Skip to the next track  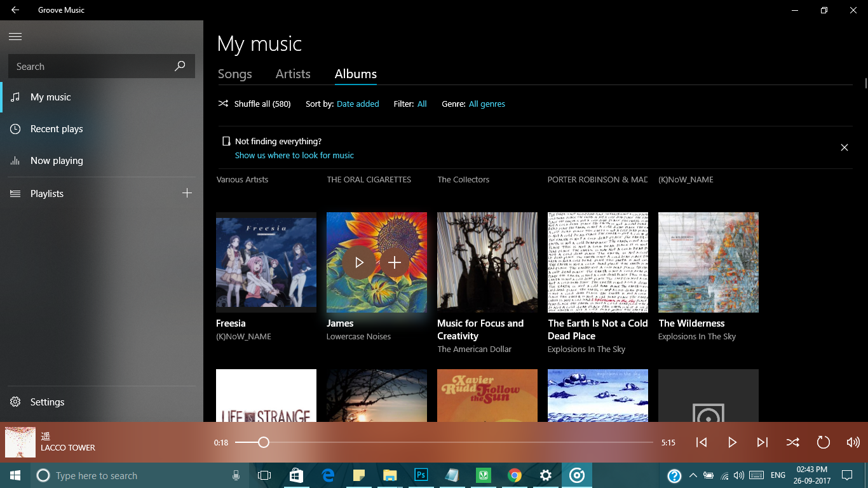(x=763, y=442)
